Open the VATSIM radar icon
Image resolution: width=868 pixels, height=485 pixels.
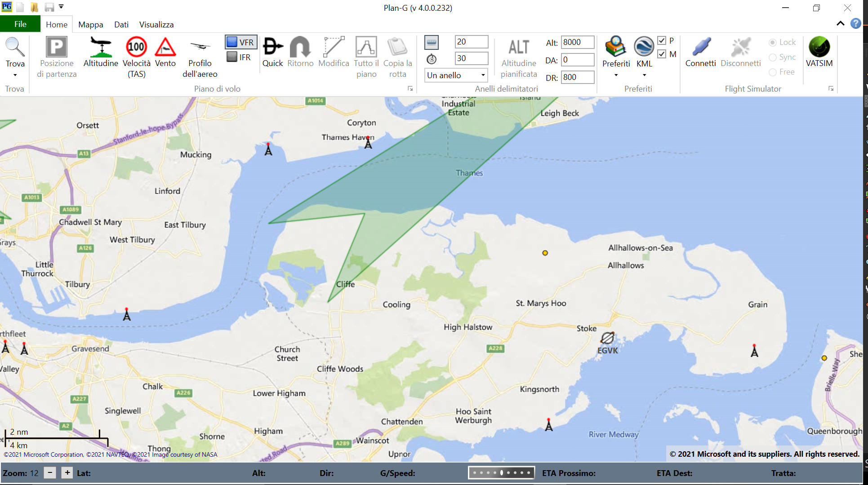(819, 47)
